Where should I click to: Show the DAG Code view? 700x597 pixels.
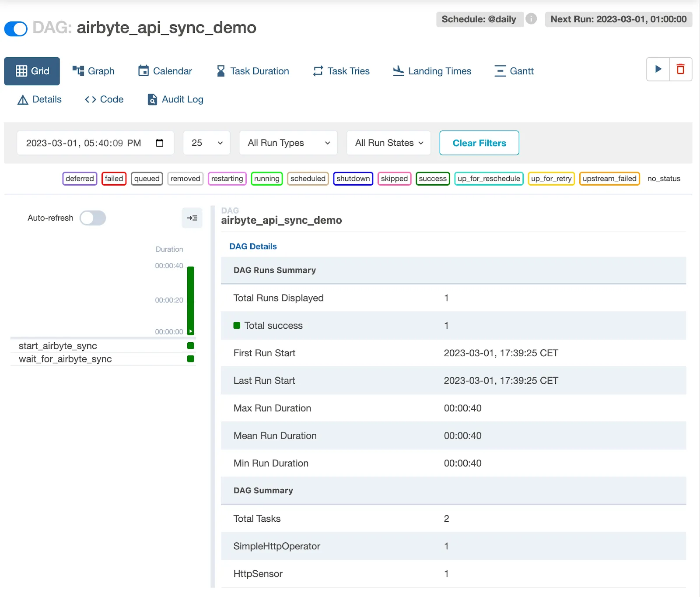104,99
